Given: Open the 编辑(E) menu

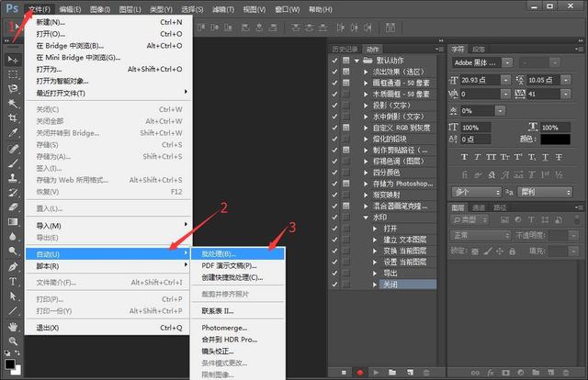Looking at the screenshot, I should [x=70, y=9].
